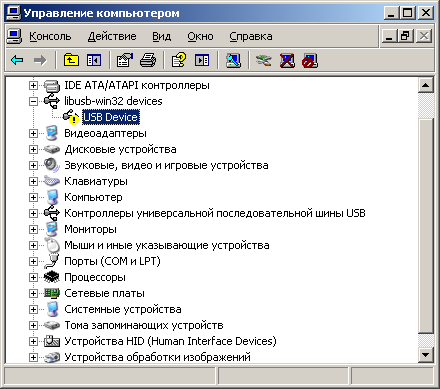Click the scrollbar down arrow

click(x=426, y=355)
